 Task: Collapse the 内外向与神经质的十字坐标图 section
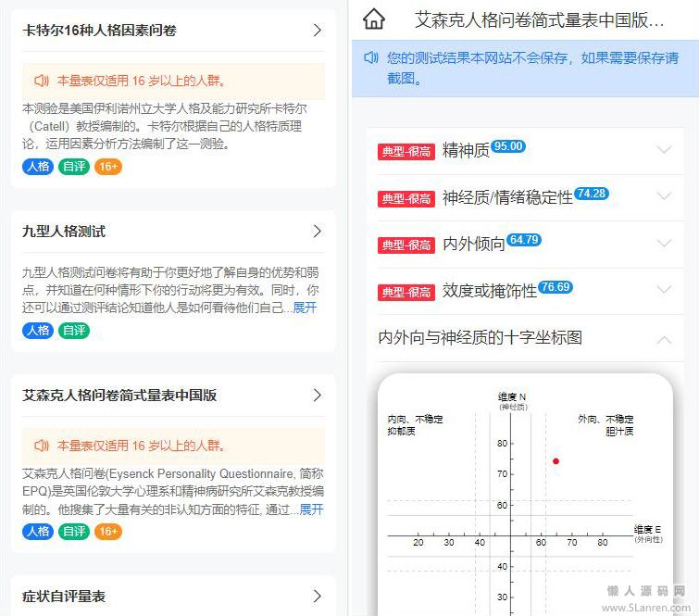[x=664, y=340]
